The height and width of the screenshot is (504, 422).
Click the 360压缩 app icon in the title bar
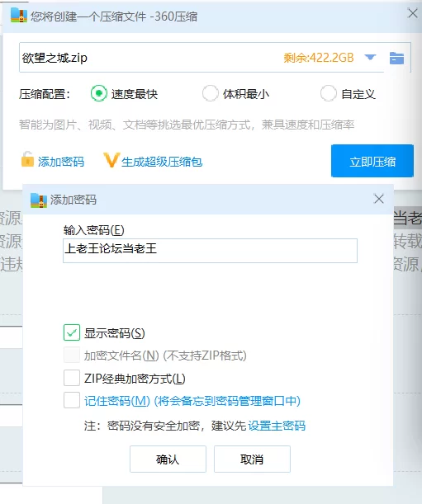pos(18,15)
